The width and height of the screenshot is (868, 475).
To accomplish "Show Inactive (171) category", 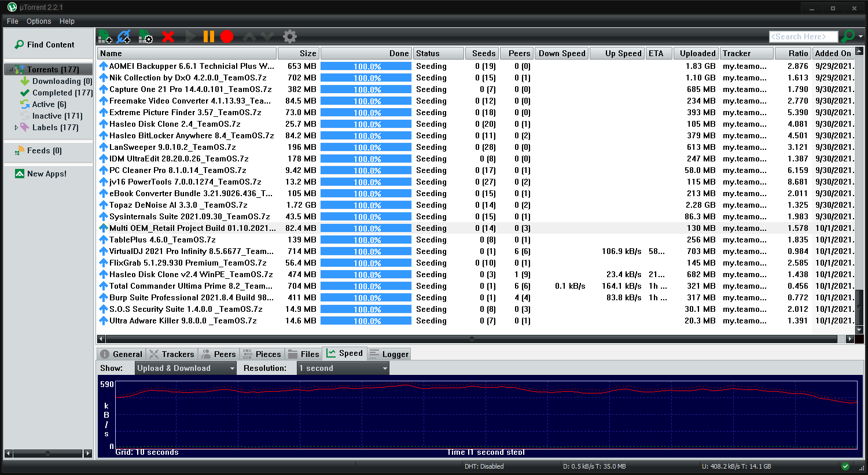I will (x=52, y=116).
